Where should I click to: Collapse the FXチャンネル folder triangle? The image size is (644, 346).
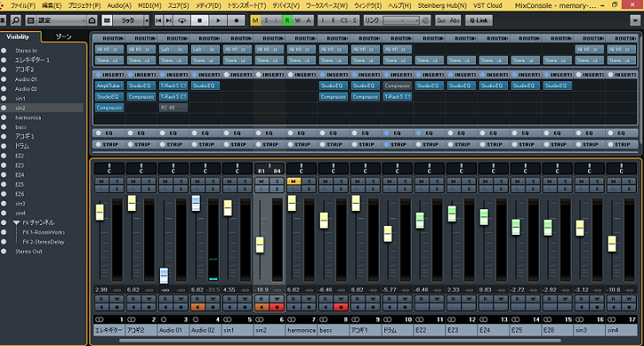(x=17, y=222)
